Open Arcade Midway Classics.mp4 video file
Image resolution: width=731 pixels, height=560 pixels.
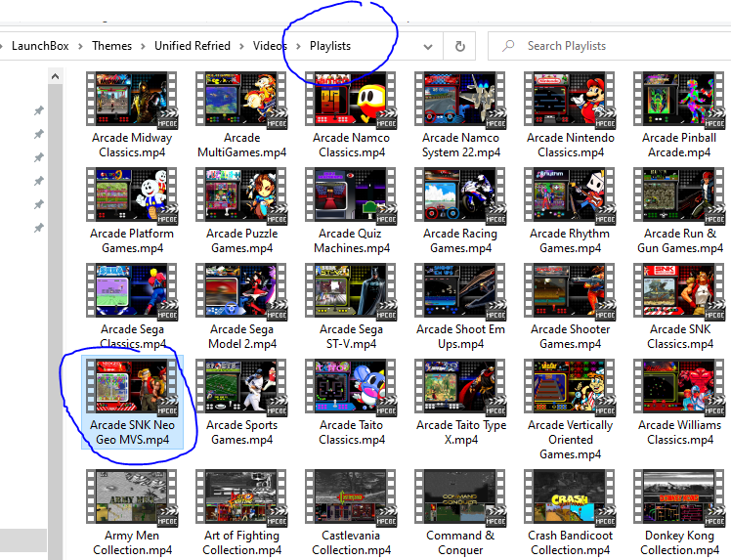tap(132, 99)
